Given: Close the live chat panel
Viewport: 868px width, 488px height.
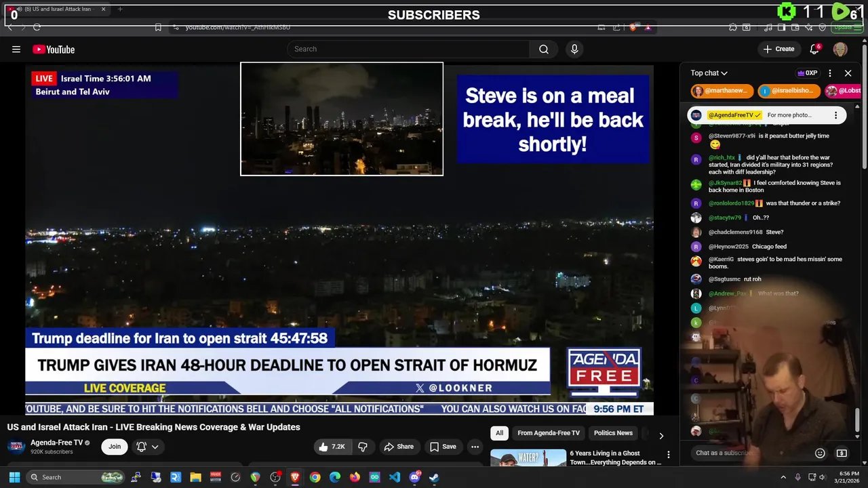Looking at the screenshot, I should pyautogui.click(x=848, y=73).
